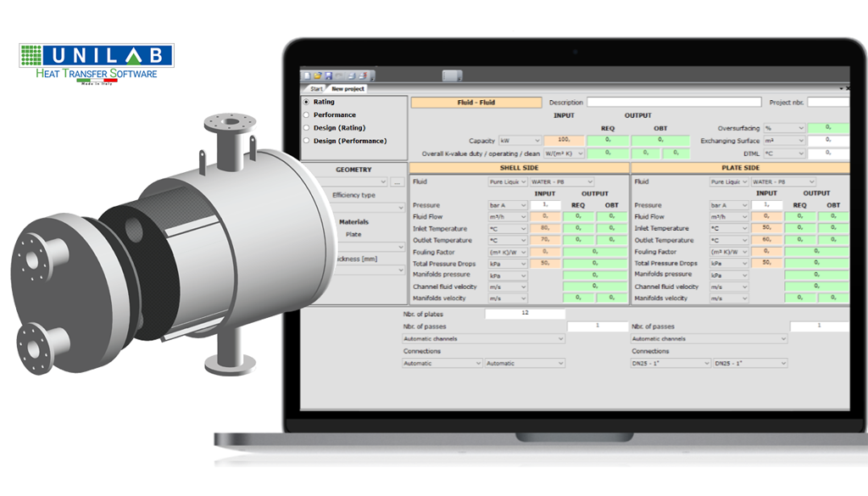Choose the Design (Rating) option
Image resolution: width=868 pixels, height=496 pixels.
pyautogui.click(x=307, y=128)
